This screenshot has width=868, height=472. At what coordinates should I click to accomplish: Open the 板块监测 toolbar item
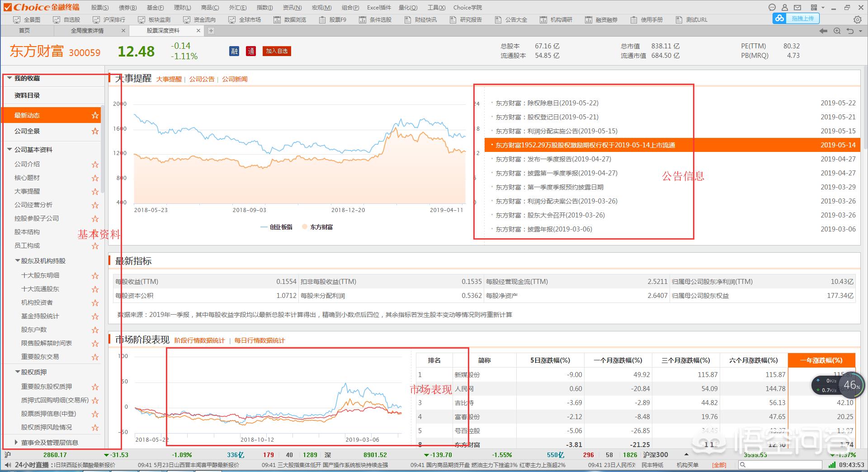(154, 19)
